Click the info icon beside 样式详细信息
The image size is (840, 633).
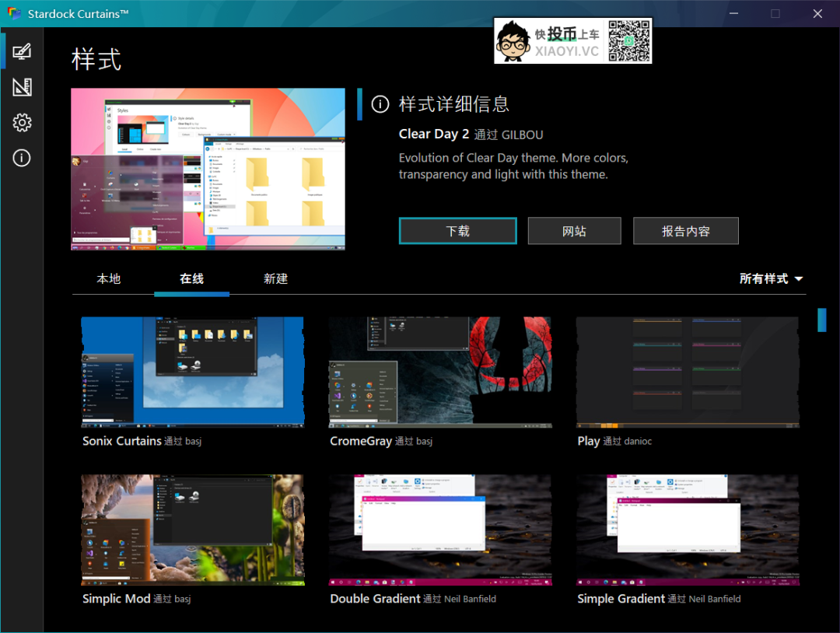click(380, 104)
